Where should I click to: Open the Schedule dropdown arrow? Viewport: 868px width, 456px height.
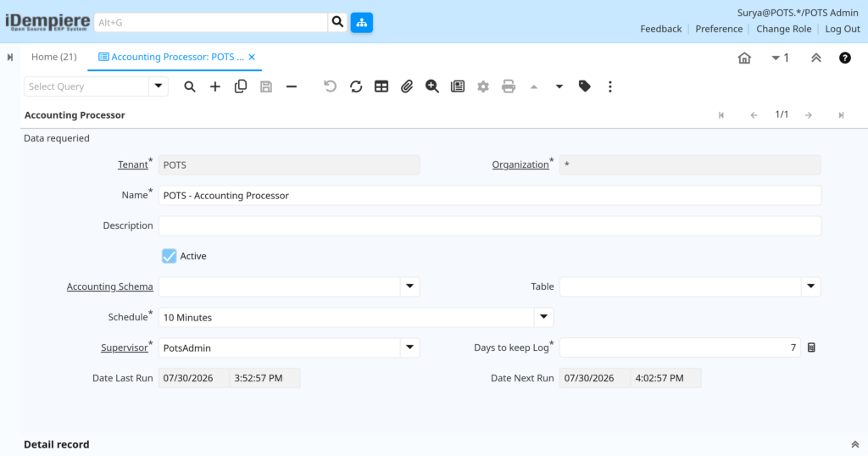[543, 317]
